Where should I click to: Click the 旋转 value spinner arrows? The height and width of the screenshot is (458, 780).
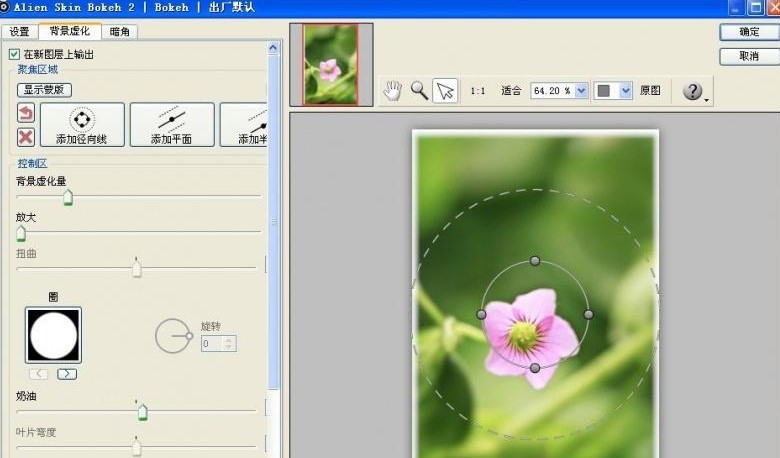(x=228, y=344)
